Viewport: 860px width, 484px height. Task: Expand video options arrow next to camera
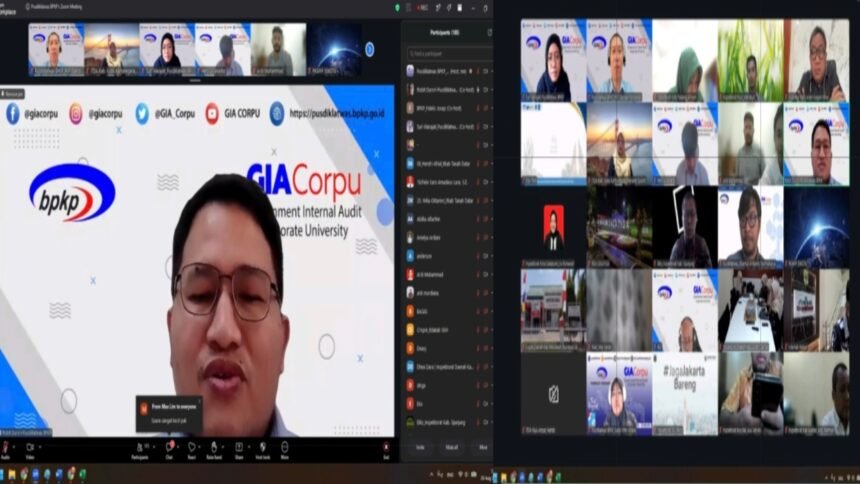40,447
